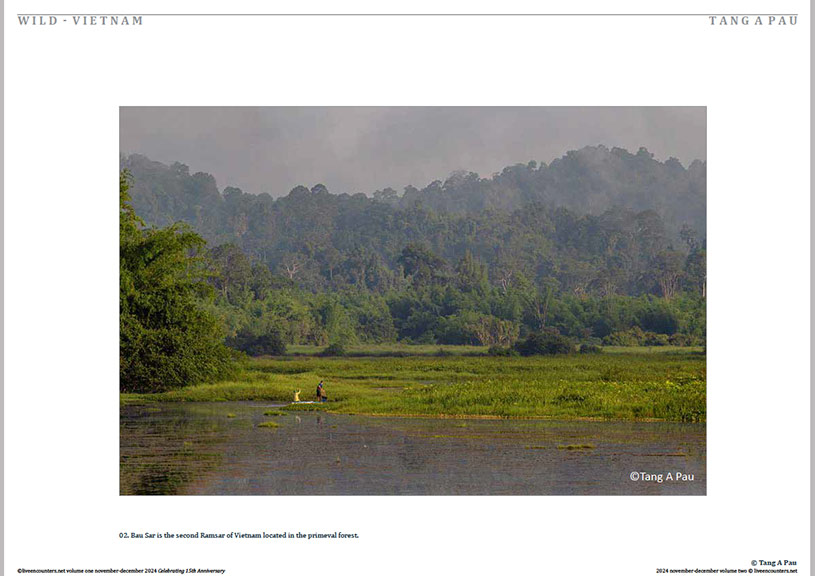This screenshot has height=576, width=815.
Task: Click the horizontal rule above the header
Action: pyautogui.click(x=408, y=14)
